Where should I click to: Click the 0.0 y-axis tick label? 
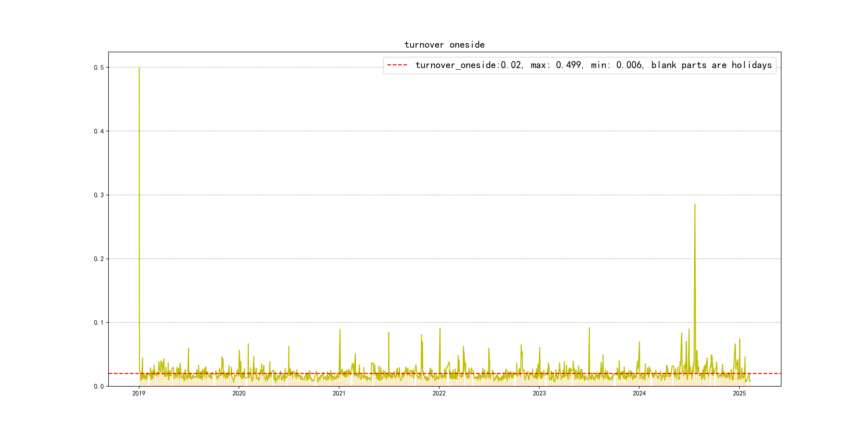click(99, 387)
